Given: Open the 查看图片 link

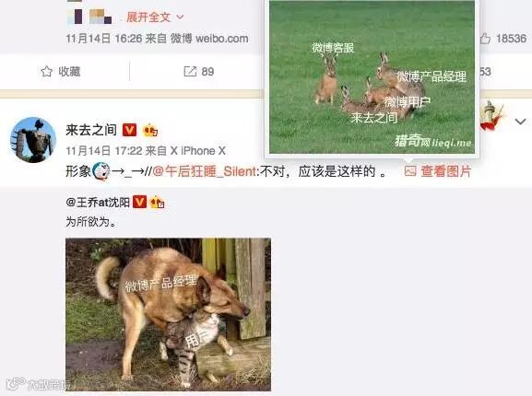Looking at the screenshot, I should click(x=446, y=171).
